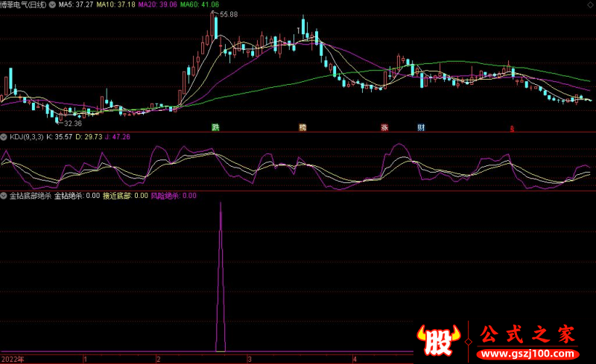Click the 32.36 low price label
The height and width of the screenshot is (364, 596).
click(72, 123)
